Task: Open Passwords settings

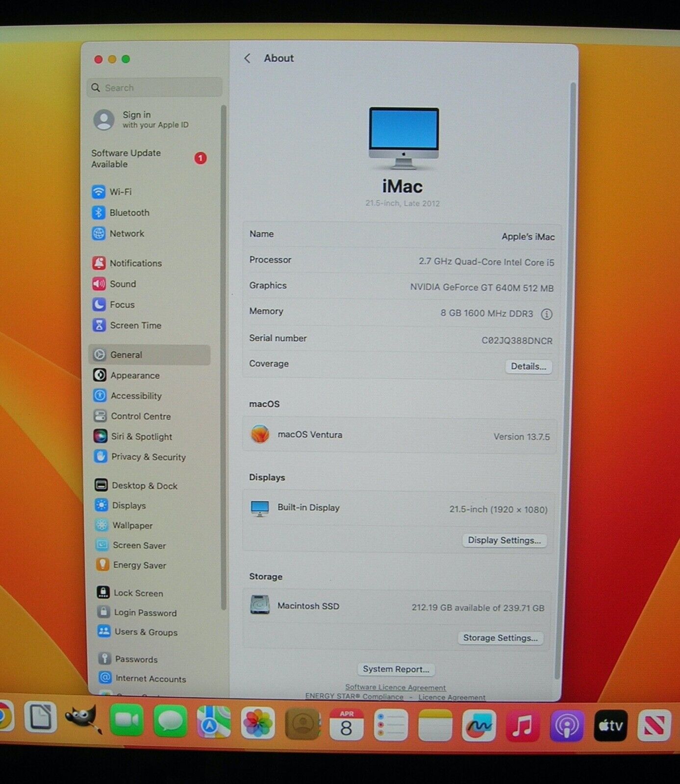Action: point(128,660)
